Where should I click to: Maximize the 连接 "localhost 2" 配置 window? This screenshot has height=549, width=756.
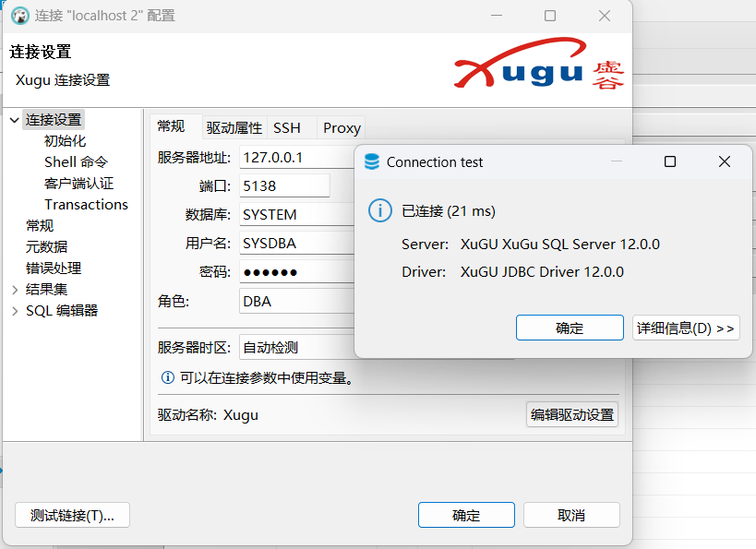point(550,16)
